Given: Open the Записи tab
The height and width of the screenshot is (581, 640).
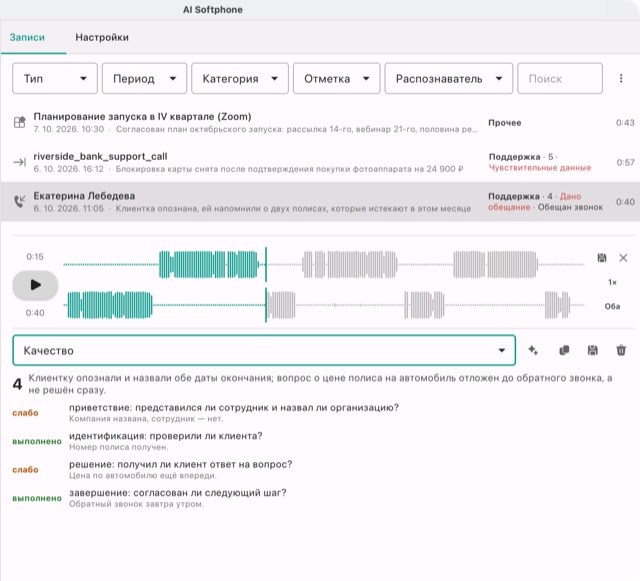Looking at the screenshot, I should [x=27, y=38].
